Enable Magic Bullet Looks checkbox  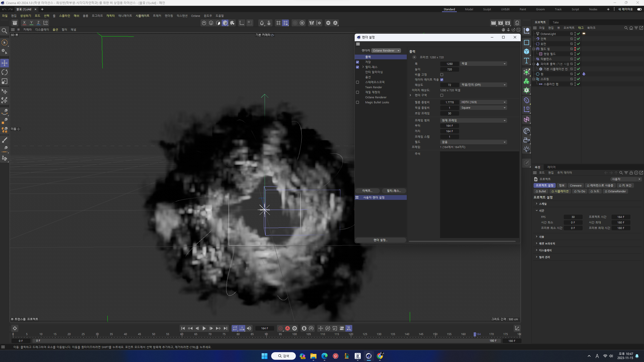pos(357,102)
